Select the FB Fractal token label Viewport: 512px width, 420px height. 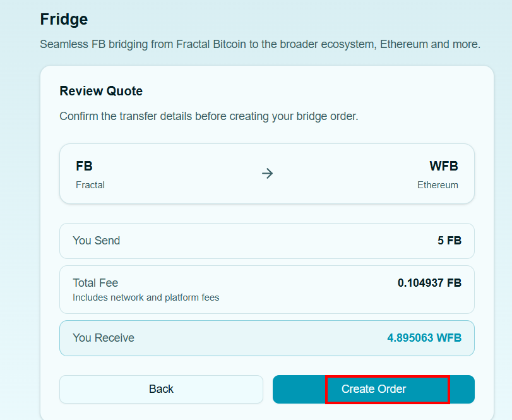pyautogui.click(x=84, y=166)
